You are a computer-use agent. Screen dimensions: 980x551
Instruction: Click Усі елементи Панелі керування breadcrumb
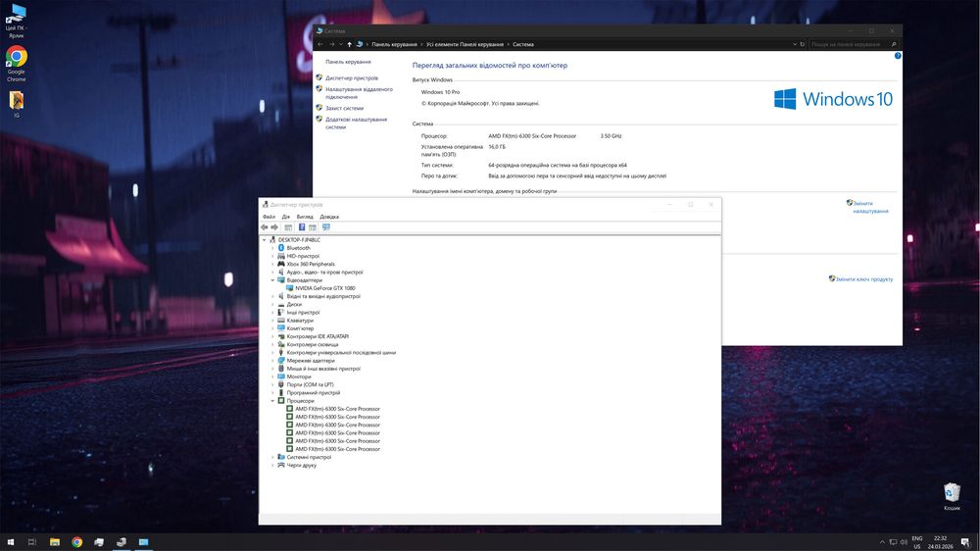tap(465, 44)
